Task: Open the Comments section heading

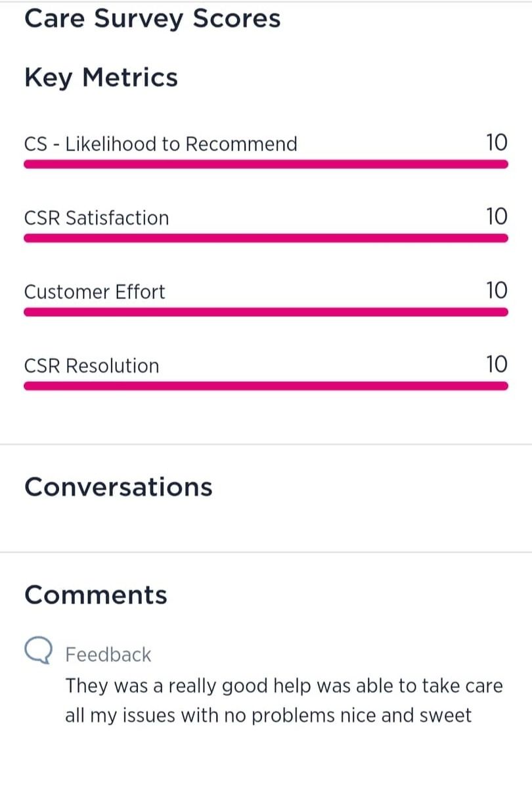Action: [x=96, y=595]
